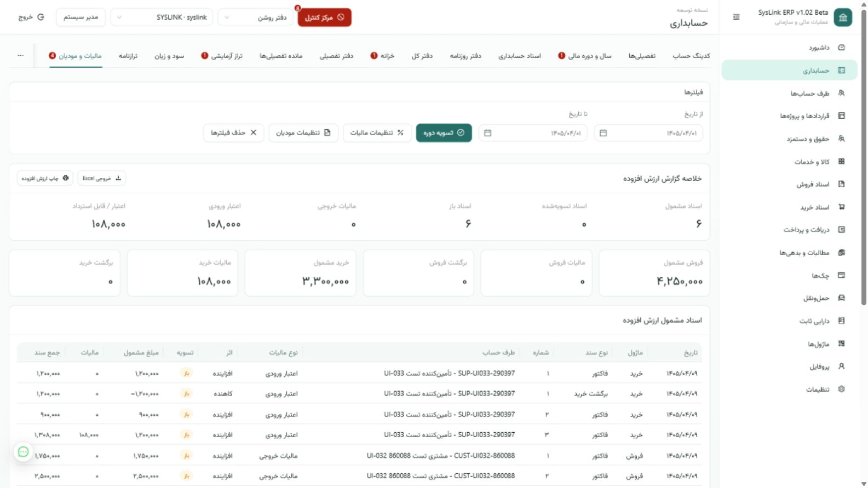Open the SYSLINK · syslink company dropdown
The width and height of the screenshot is (868, 488).
click(x=162, y=18)
